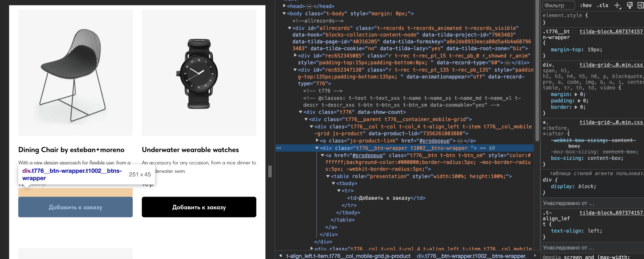Screen dimensions: 644x259
Task: Collapse the table role presentation node
Action: pos(328,176)
